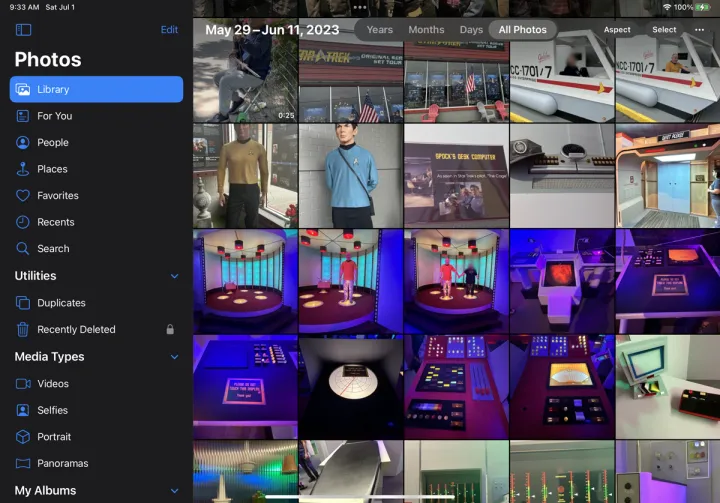Open the Spock blue-shirt mannequin photo
The width and height of the screenshot is (720, 503).
[350, 176]
